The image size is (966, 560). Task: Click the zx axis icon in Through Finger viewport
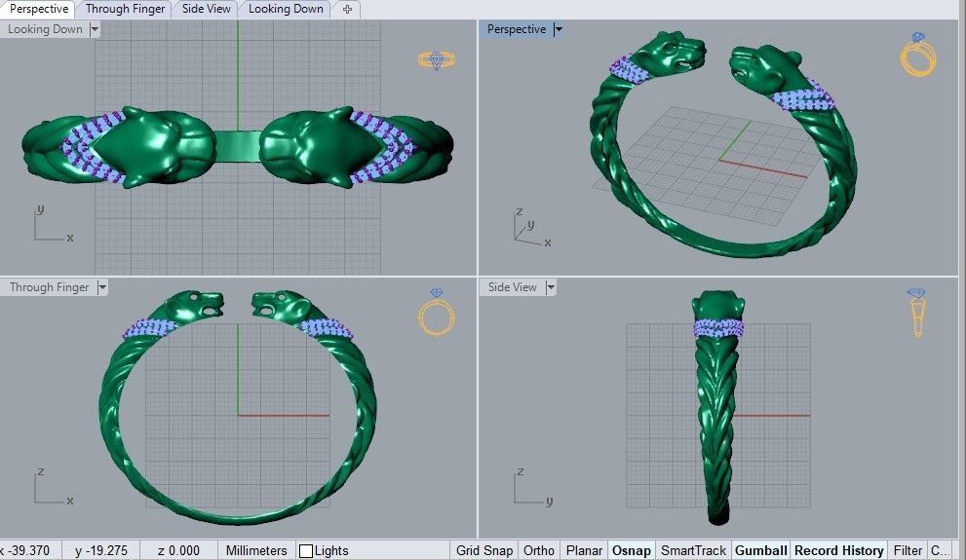click(54, 487)
